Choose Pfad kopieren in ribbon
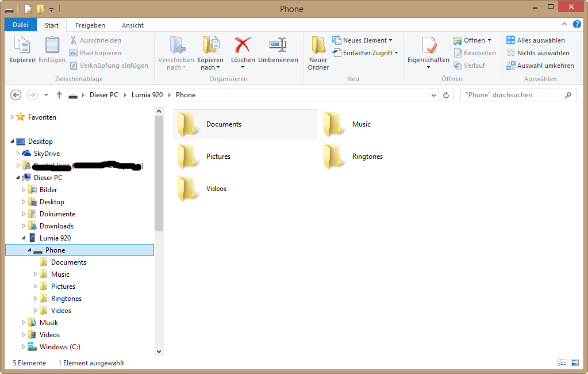 95,53
